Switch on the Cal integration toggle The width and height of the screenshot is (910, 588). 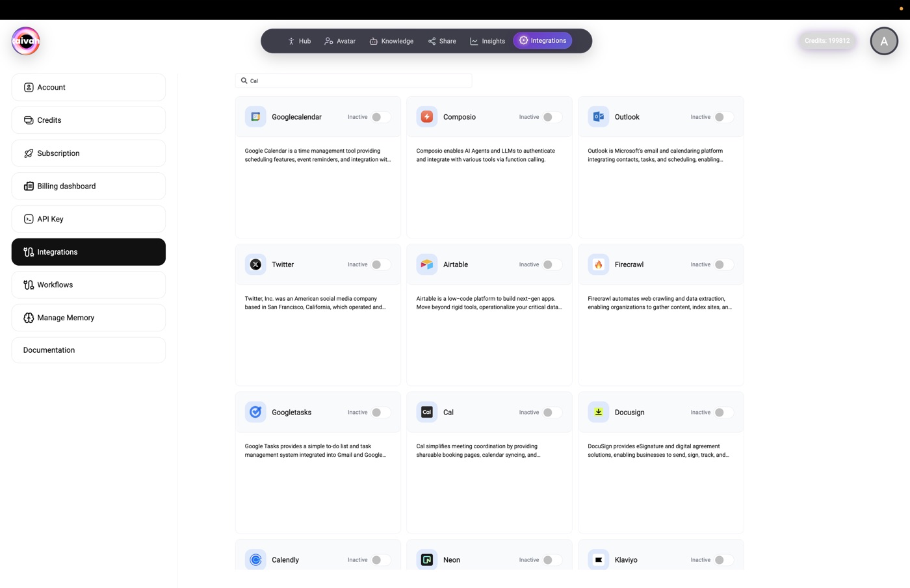pos(552,413)
